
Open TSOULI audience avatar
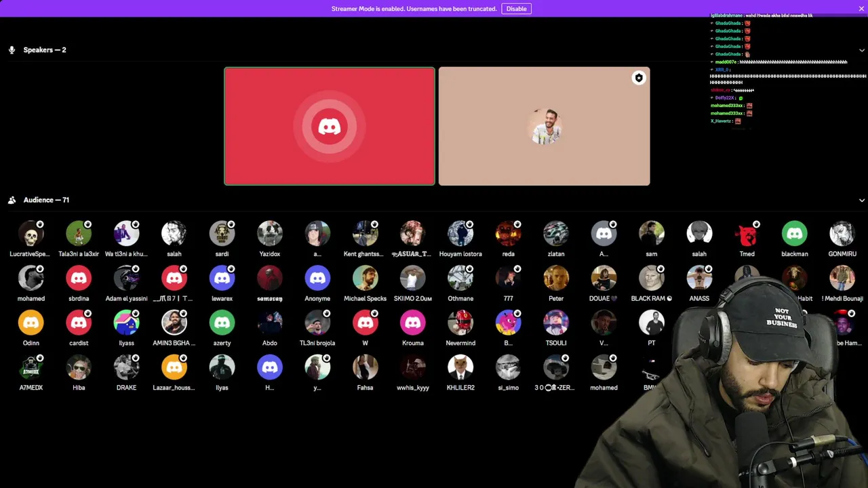(x=556, y=323)
